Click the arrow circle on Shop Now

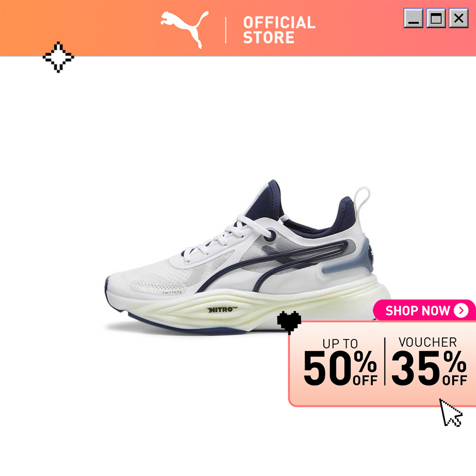click(x=461, y=310)
